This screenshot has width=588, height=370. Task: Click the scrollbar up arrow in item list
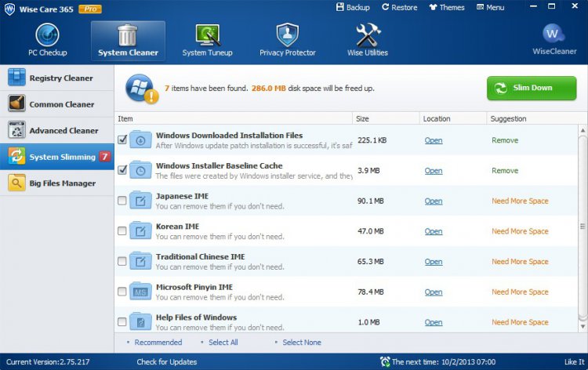tap(583, 130)
